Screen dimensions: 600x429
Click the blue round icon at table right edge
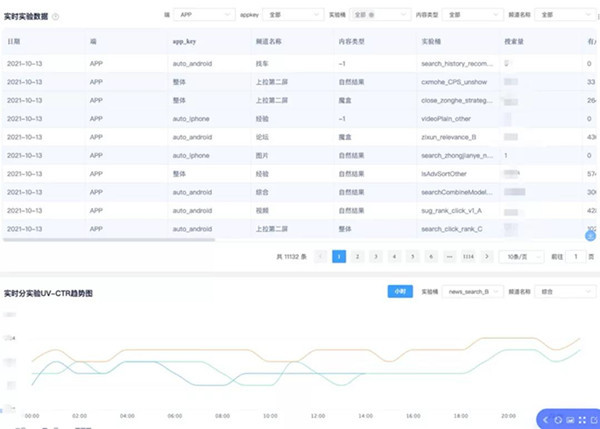pyautogui.click(x=590, y=236)
